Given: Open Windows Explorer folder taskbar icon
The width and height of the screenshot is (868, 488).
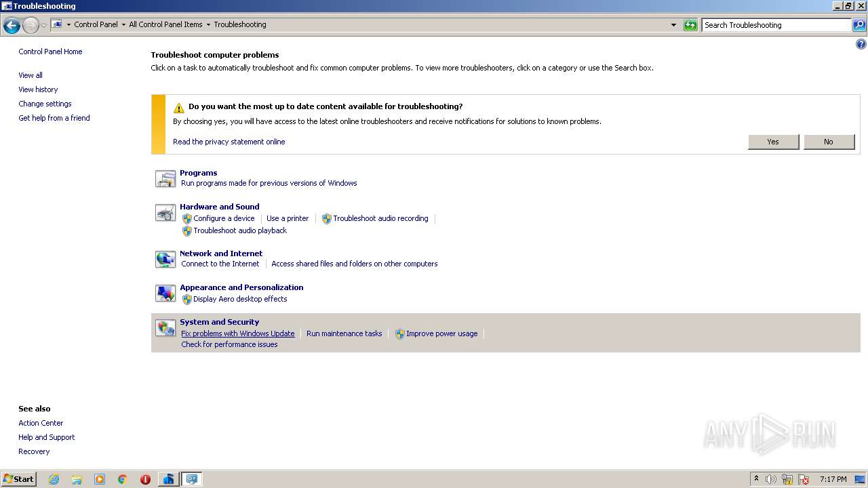Looking at the screenshot, I should (77, 479).
